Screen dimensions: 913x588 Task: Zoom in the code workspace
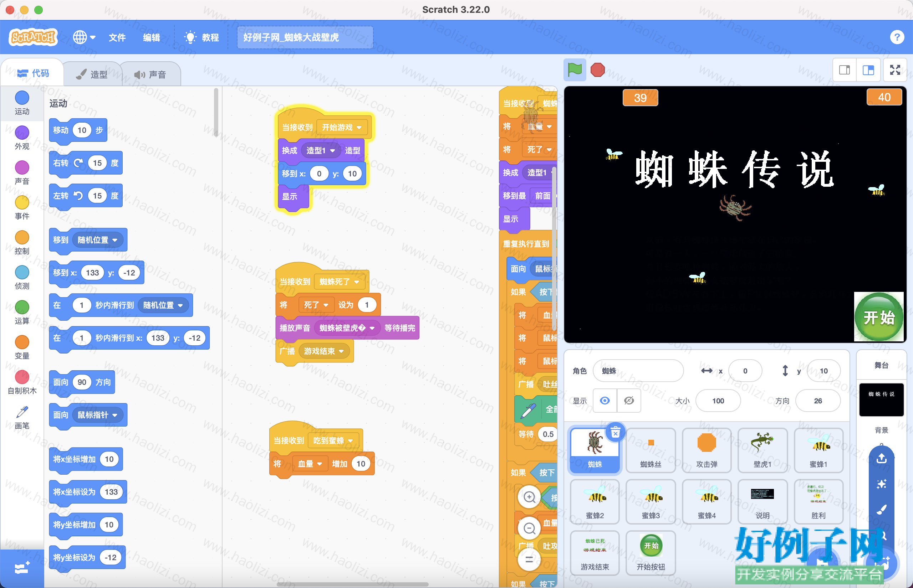pos(529,497)
